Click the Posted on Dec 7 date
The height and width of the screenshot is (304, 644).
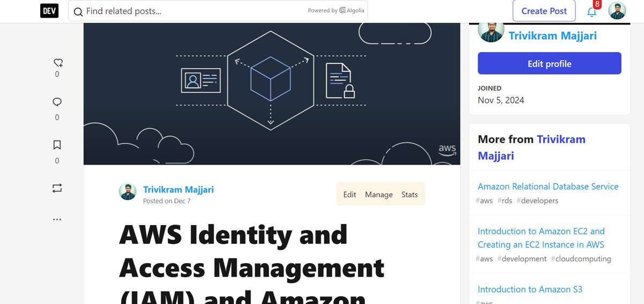pyautogui.click(x=167, y=201)
